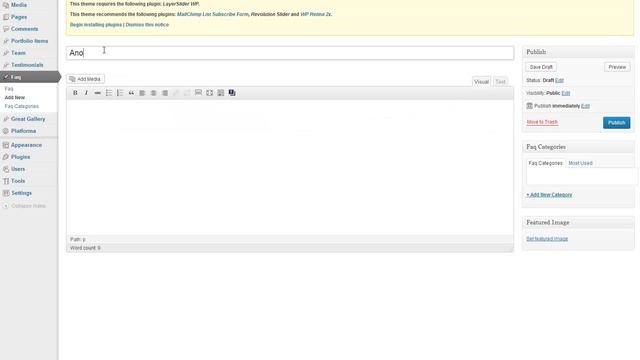This screenshot has height=360, width=640.
Task: Collapse the Faq Categories panel header
Action: coord(578,147)
